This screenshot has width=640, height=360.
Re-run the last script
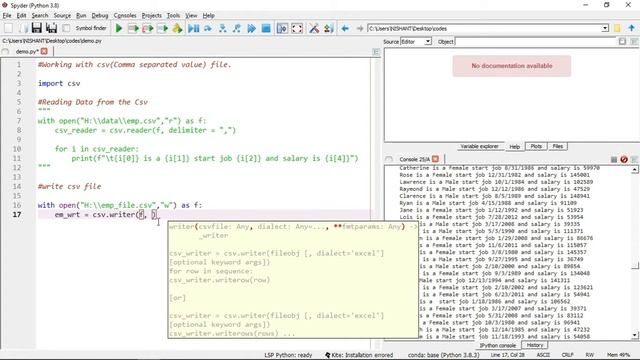(177, 28)
